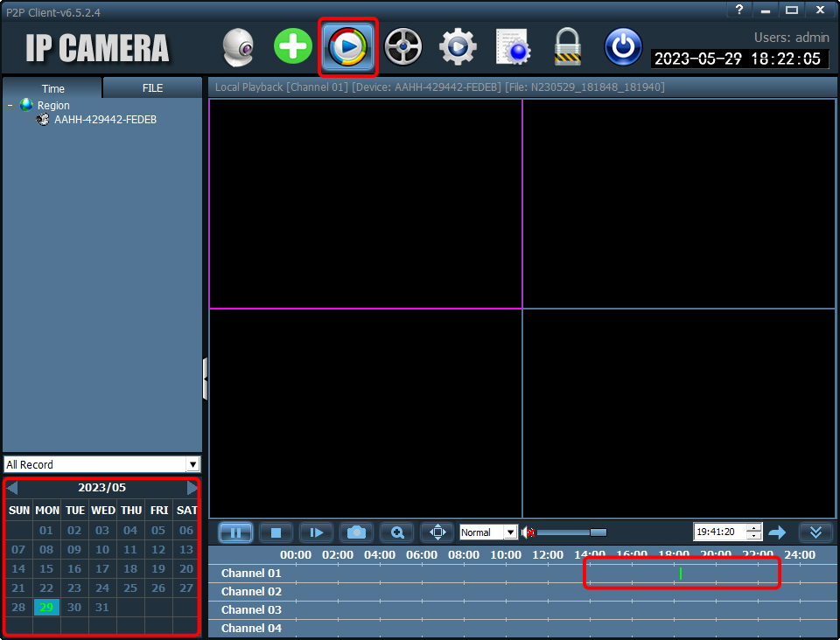
Task: Open live camera preview icon
Action: coord(238,47)
